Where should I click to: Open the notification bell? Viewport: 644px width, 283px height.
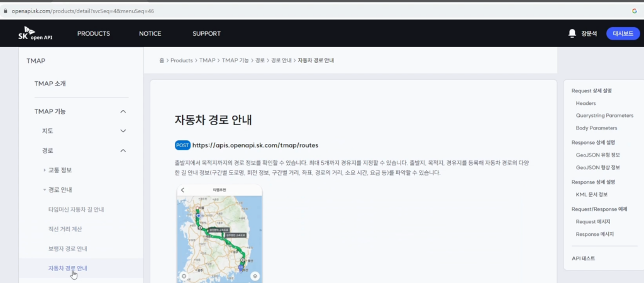(x=572, y=33)
